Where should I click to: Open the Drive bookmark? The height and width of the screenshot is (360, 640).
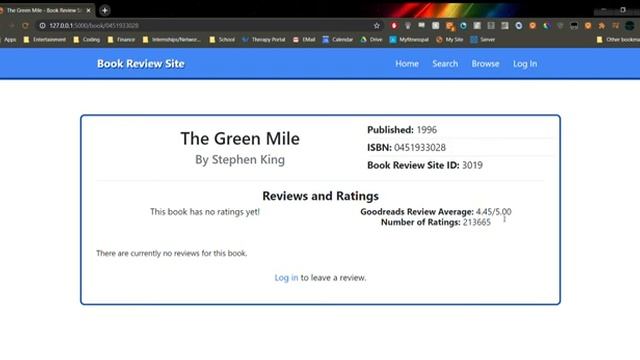[x=371, y=40]
